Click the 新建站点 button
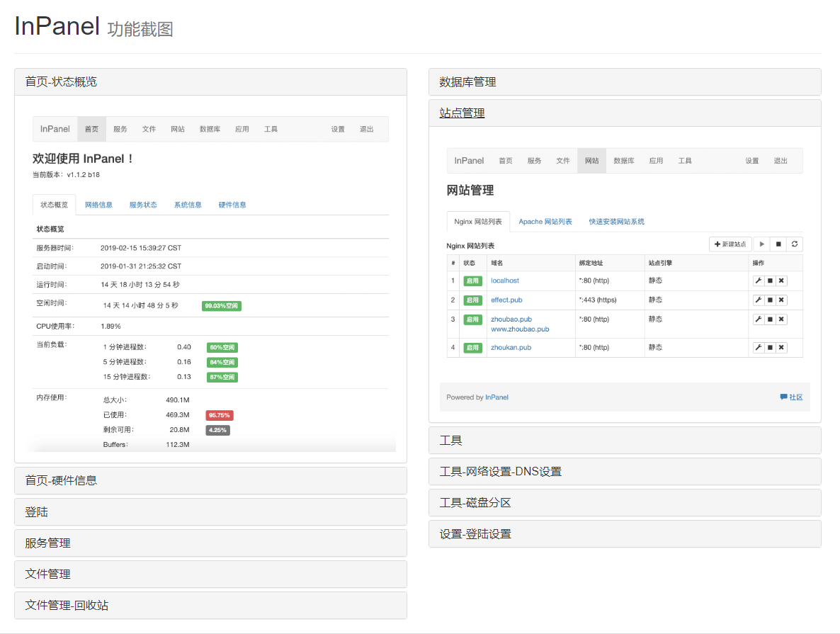Screen dimensions: 840x634 [x=730, y=244]
